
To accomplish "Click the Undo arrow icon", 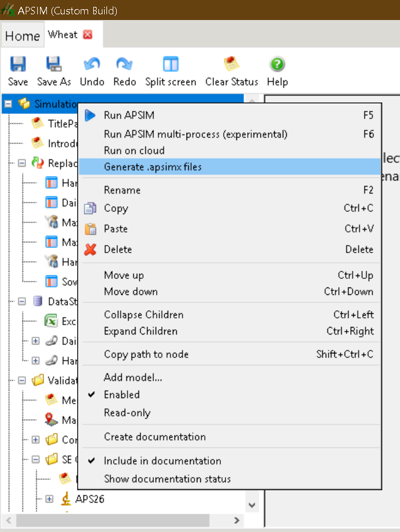I will (x=92, y=64).
